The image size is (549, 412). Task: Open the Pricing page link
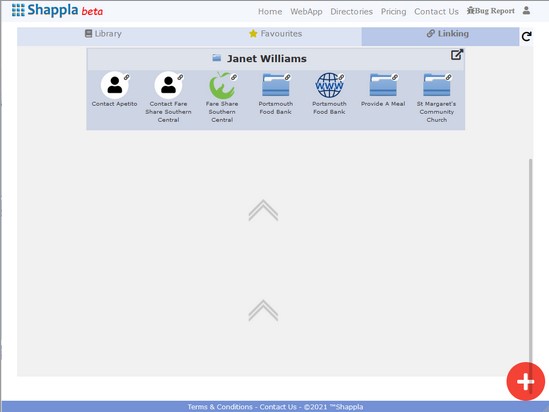pos(394,12)
